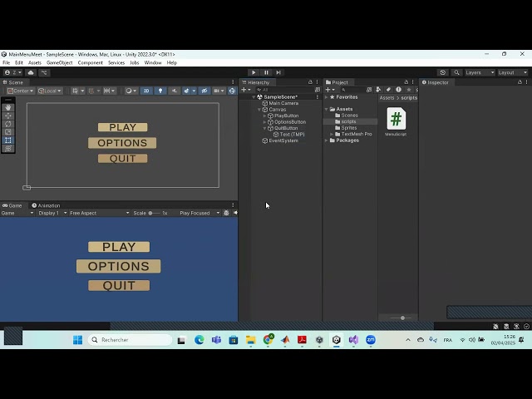Open the Window menu

tap(153, 63)
